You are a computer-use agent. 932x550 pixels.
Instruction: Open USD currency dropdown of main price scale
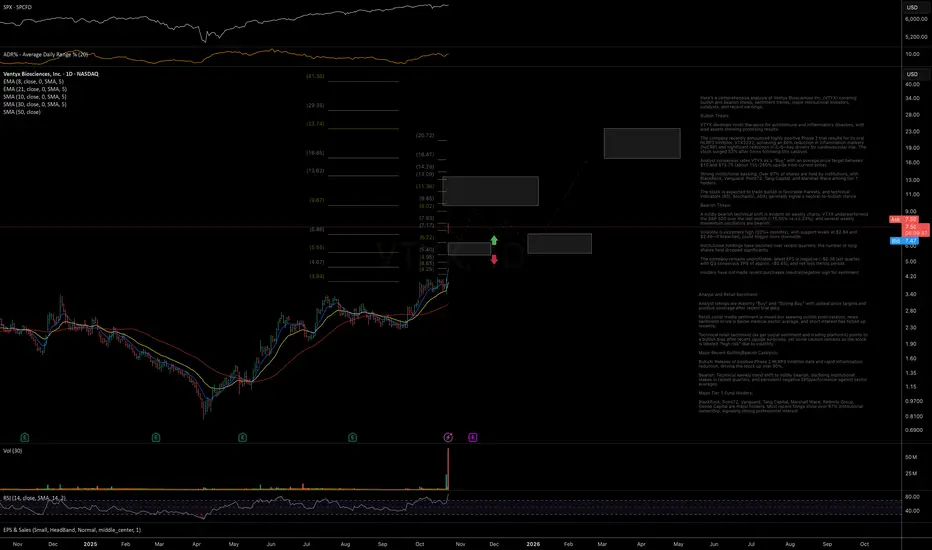[x=912, y=74]
